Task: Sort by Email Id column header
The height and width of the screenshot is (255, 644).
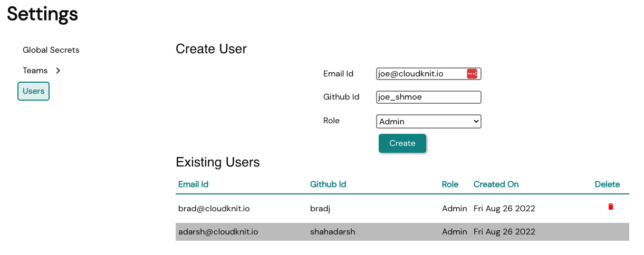Action: pyautogui.click(x=194, y=184)
